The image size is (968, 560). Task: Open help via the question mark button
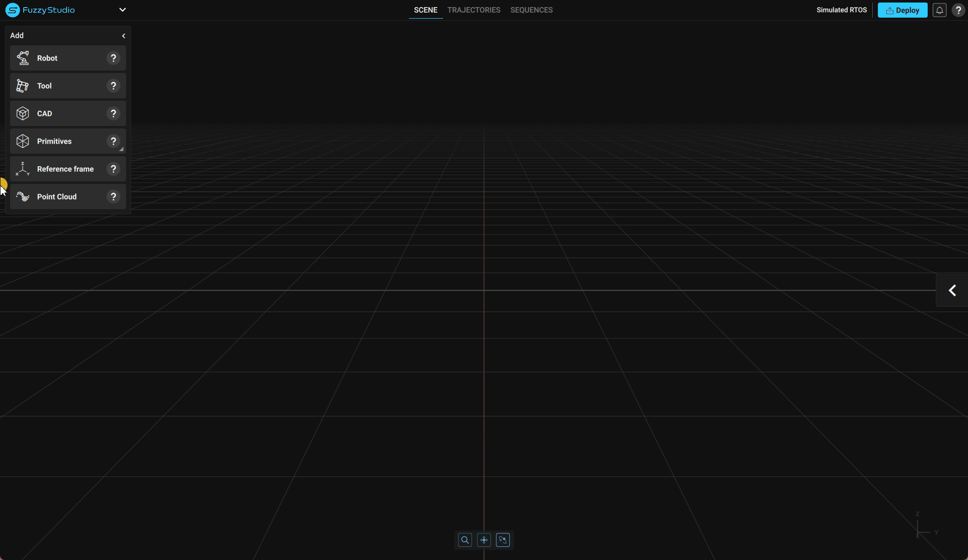point(958,10)
